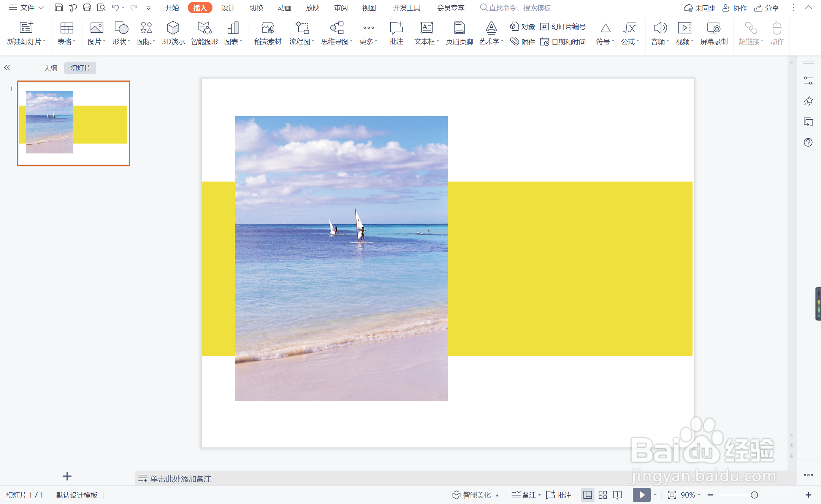Undo the last action

(x=115, y=7)
